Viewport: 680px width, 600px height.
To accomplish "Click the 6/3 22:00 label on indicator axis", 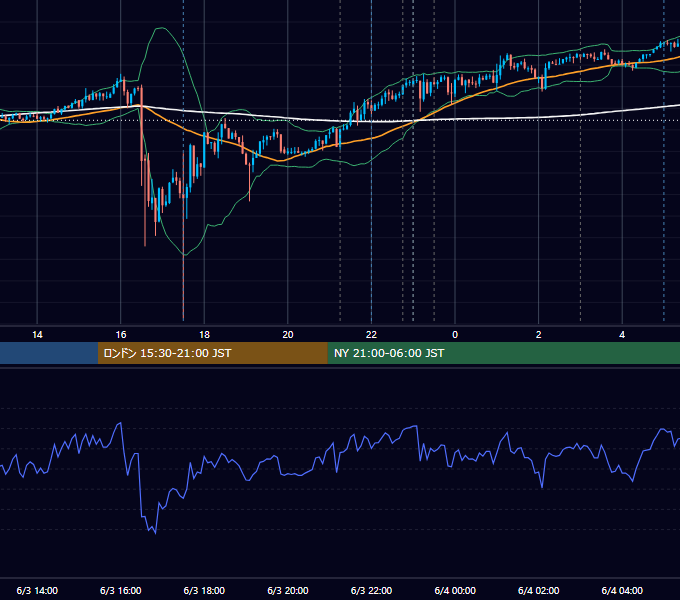I will 371,590.
